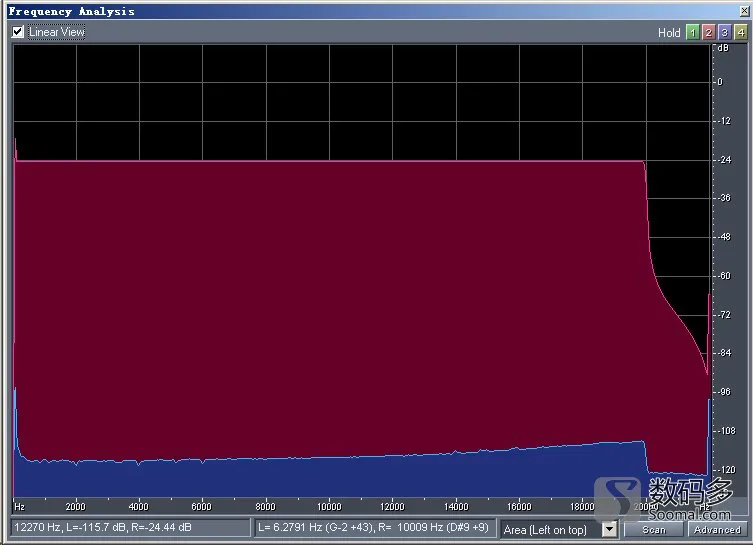Click the -60 dB scale label
Screen dimensions: 753x545
[724, 276]
